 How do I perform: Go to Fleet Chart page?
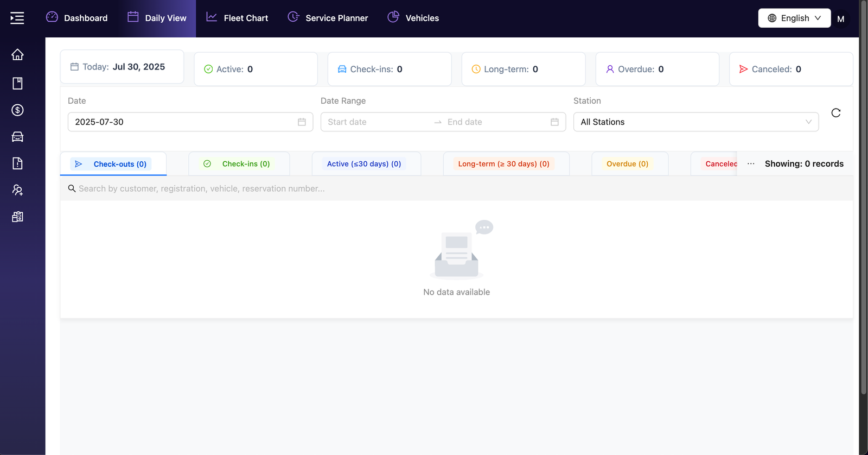[x=238, y=18]
